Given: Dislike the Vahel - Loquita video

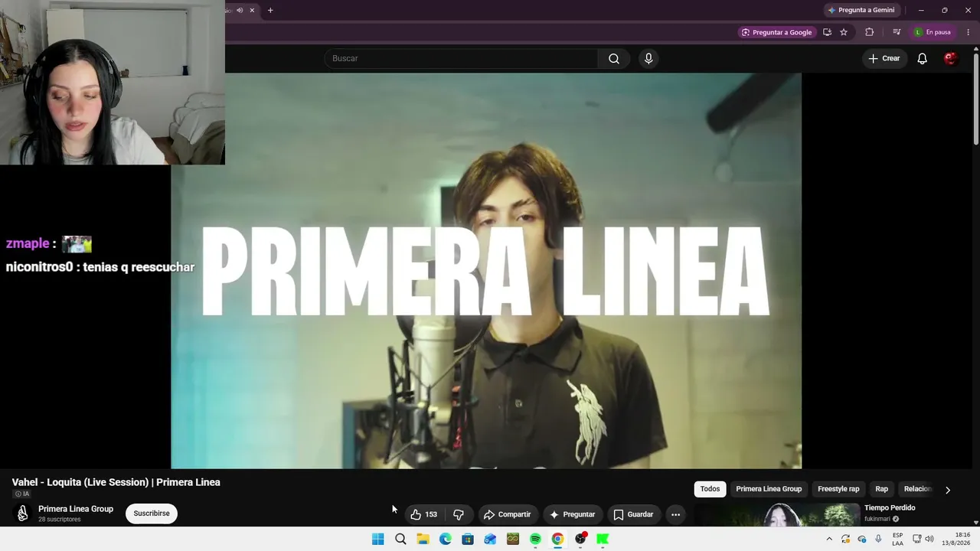Looking at the screenshot, I should 459,514.
